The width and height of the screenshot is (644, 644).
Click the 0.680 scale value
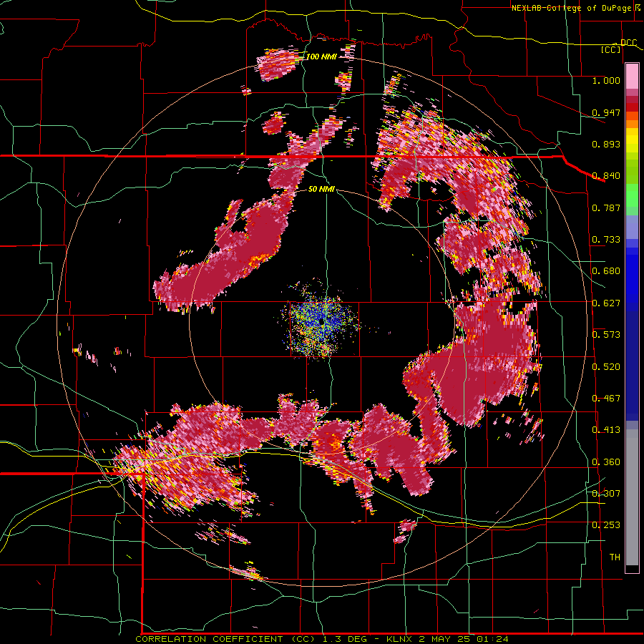tap(606, 271)
